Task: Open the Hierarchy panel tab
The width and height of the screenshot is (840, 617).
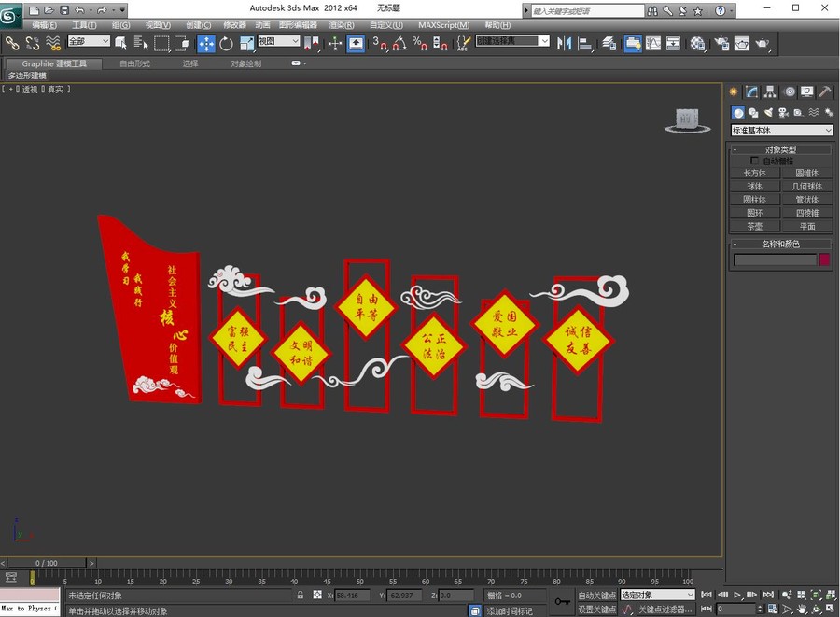Action: [x=770, y=92]
